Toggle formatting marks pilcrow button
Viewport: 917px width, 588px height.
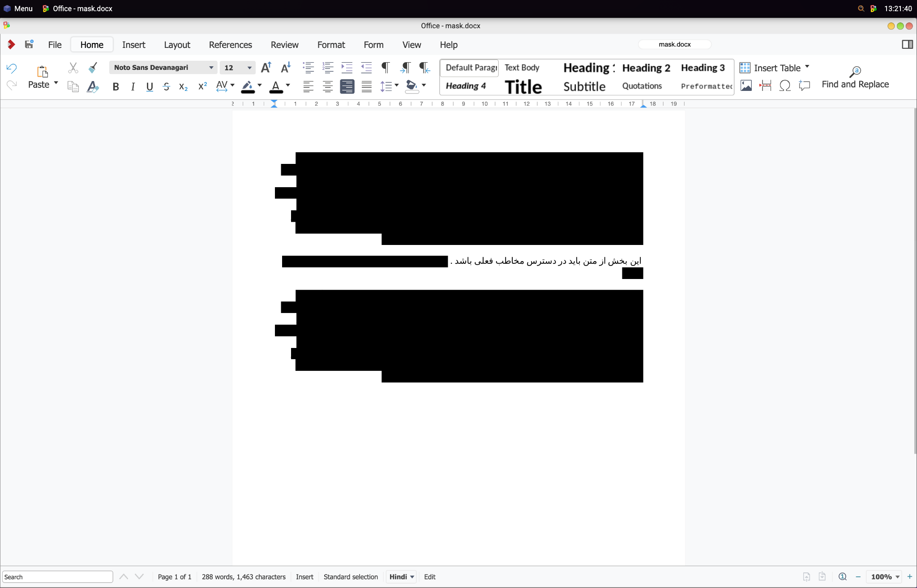pyautogui.click(x=385, y=68)
